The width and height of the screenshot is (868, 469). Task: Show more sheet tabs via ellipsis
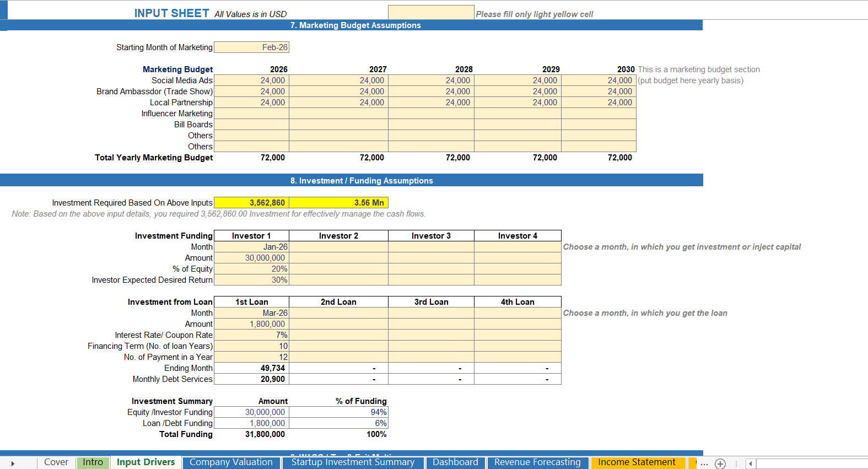point(704,463)
